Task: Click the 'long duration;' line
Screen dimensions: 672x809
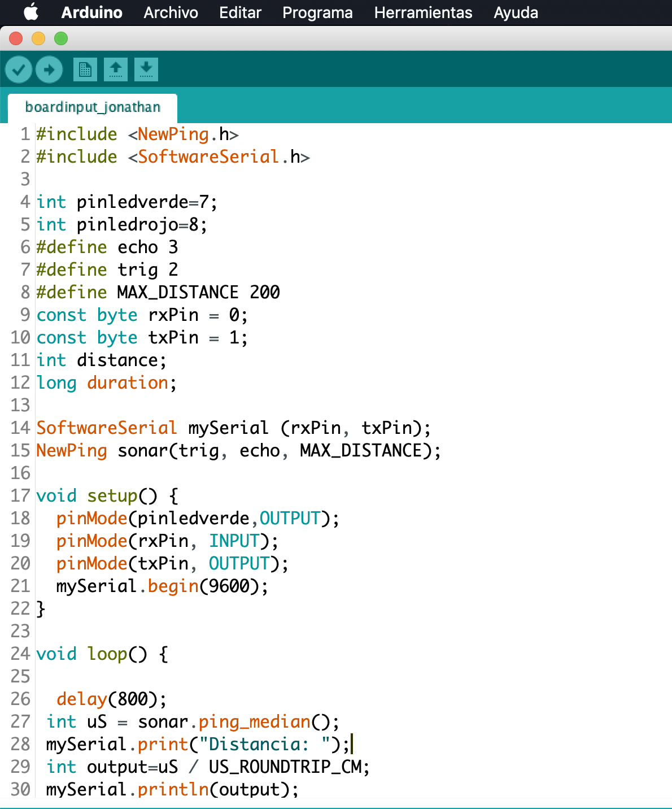Action: [x=107, y=383]
